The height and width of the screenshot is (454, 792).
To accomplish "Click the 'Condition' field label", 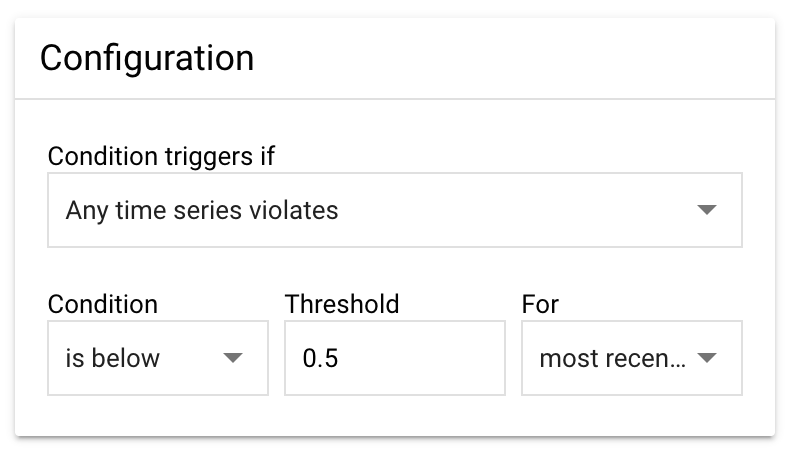I will click(103, 303).
